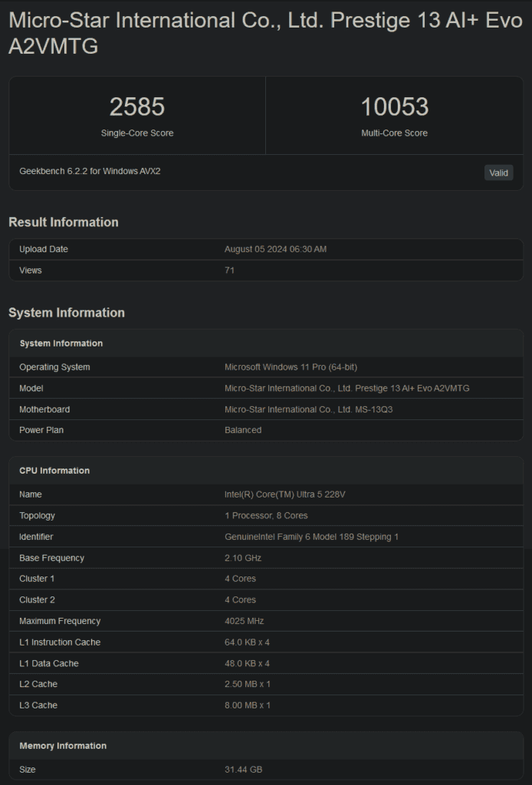Click the large System Information section heading
The height and width of the screenshot is (785, 532).
pos(67,313)
